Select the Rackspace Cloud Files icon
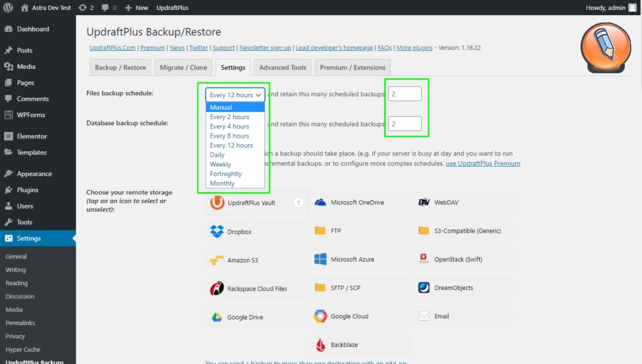Viewport: 642px width, 364px height. coord(217,288)
